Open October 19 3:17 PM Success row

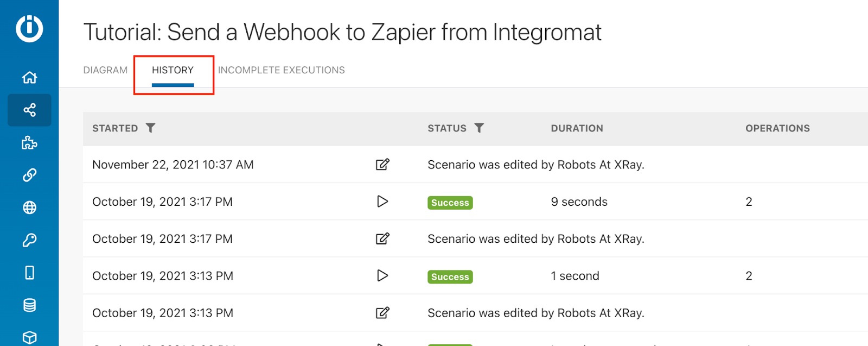click(x=475, y=202)
